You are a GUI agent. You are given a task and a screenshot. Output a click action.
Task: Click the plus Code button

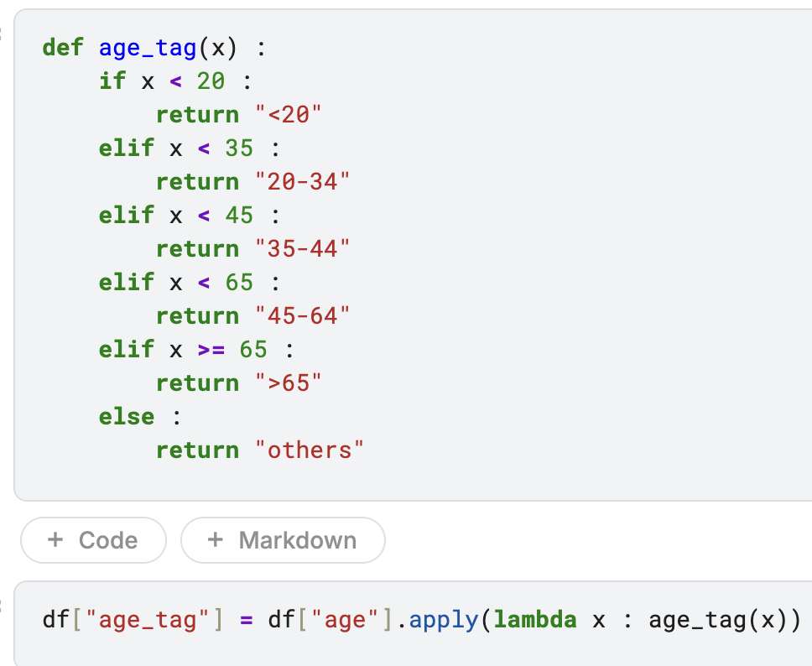[93, 540]
